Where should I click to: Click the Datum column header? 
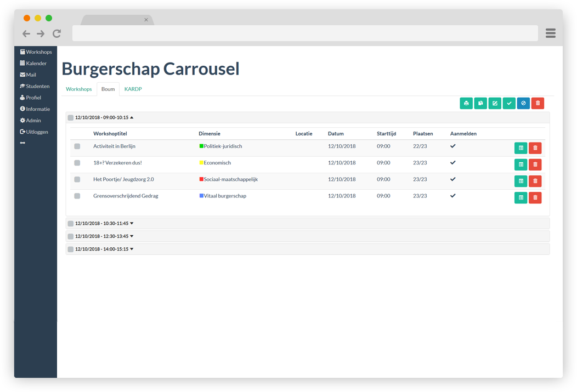(336, 133)
